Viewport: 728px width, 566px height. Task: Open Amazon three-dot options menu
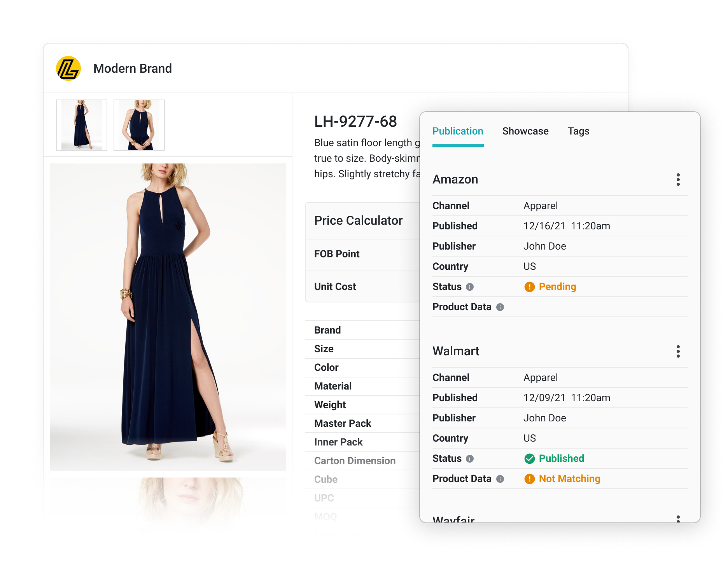click(678, 180)
